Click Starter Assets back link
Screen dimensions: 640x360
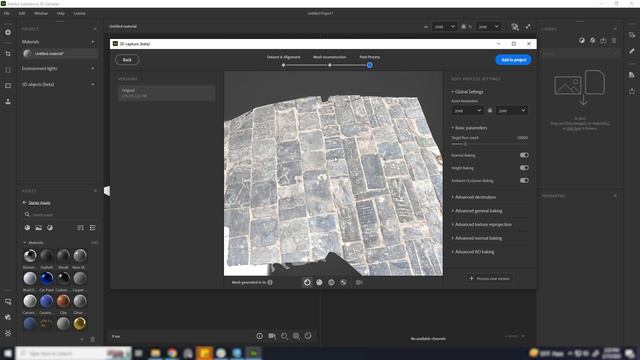coord(37,202)
